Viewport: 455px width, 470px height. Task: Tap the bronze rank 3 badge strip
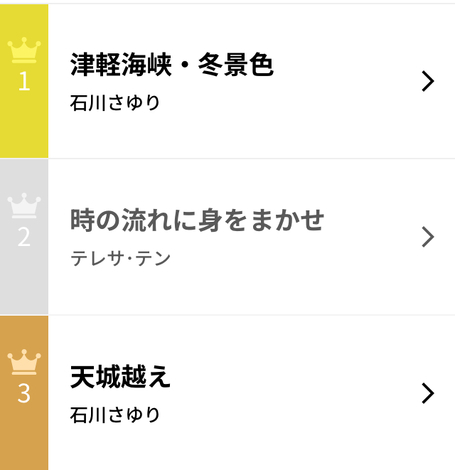[24, 393]
